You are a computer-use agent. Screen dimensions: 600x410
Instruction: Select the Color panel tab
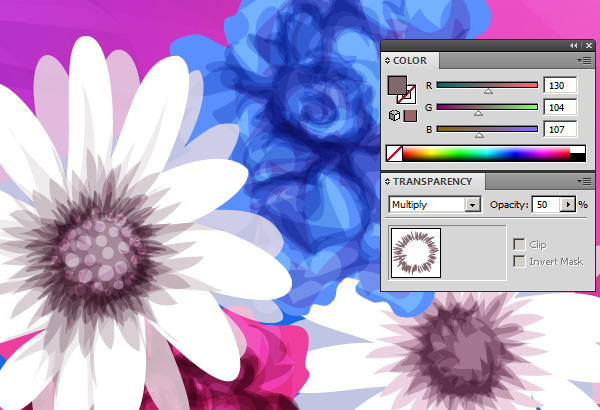[x=409, y=61]
